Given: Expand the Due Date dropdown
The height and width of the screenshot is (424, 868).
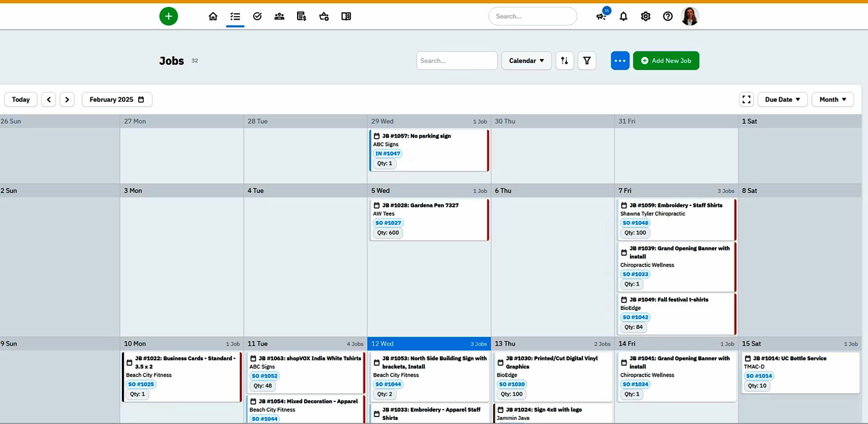Looking at the screenshot, I should pos(782,99).
